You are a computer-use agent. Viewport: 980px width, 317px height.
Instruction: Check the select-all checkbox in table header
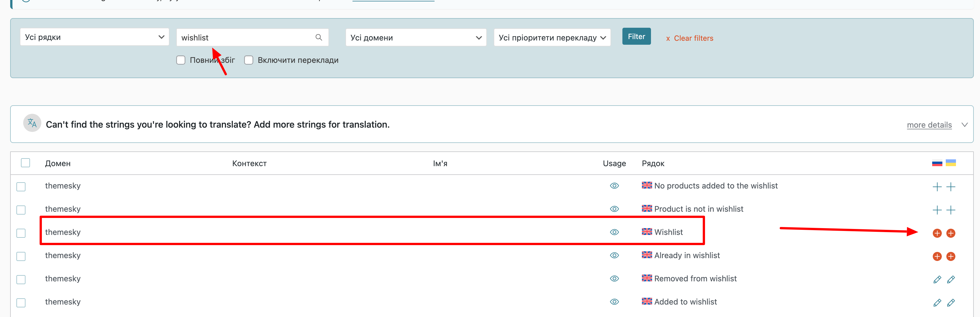point(25,163)
